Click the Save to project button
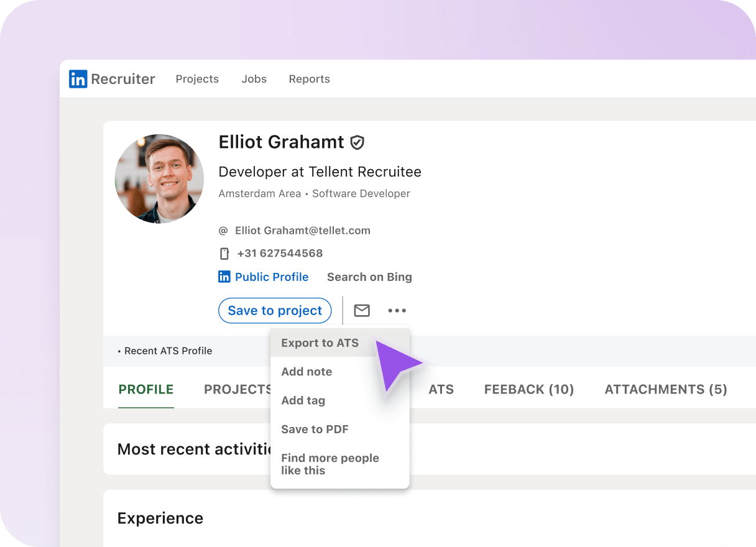The height and width of the screenshot is (547, 756). coord(275,310)
